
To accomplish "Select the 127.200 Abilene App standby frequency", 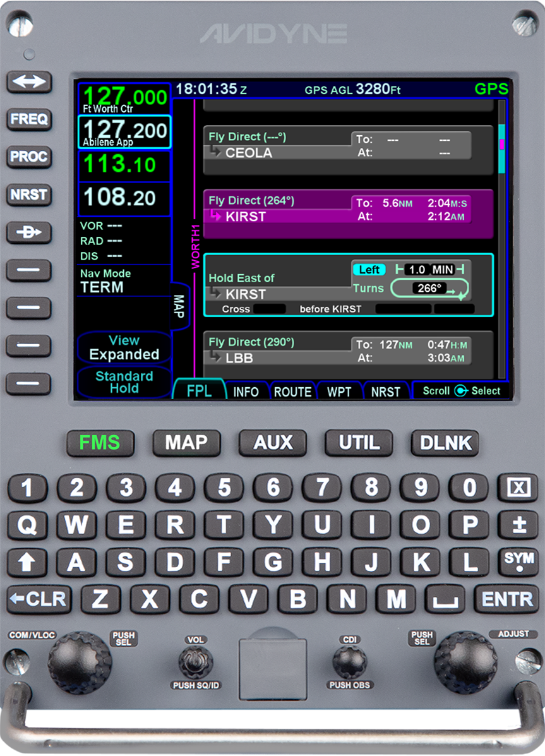I will 124,132.
